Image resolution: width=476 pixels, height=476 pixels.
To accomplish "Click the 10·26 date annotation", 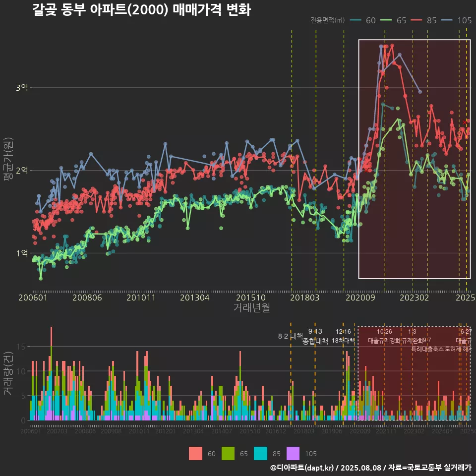I will point(384,332).
